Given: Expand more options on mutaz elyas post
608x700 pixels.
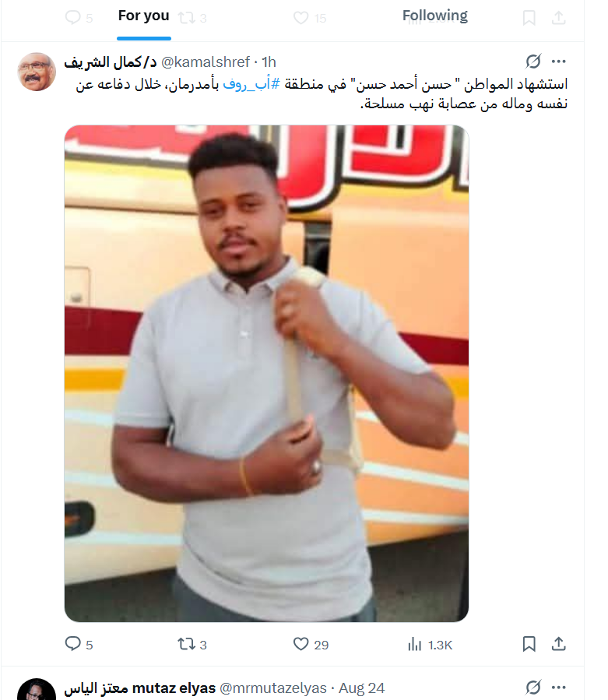Looking at the screenshot, I should 558,688.
